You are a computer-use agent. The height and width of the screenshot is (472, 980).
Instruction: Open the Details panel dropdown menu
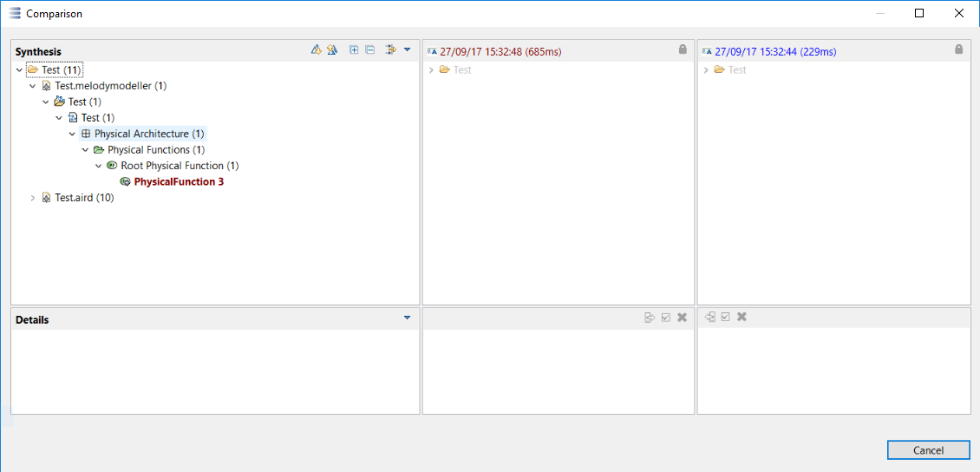click(x=408, y=318)
